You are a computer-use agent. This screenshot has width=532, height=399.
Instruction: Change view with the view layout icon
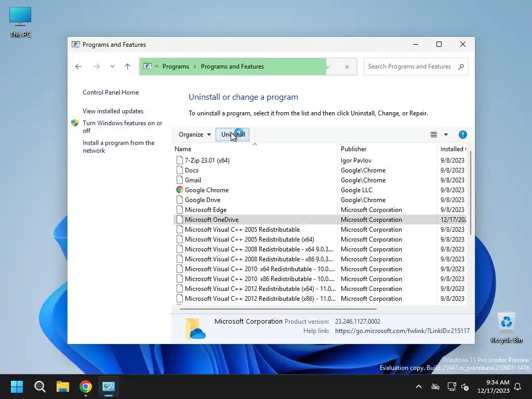(434, 135)
